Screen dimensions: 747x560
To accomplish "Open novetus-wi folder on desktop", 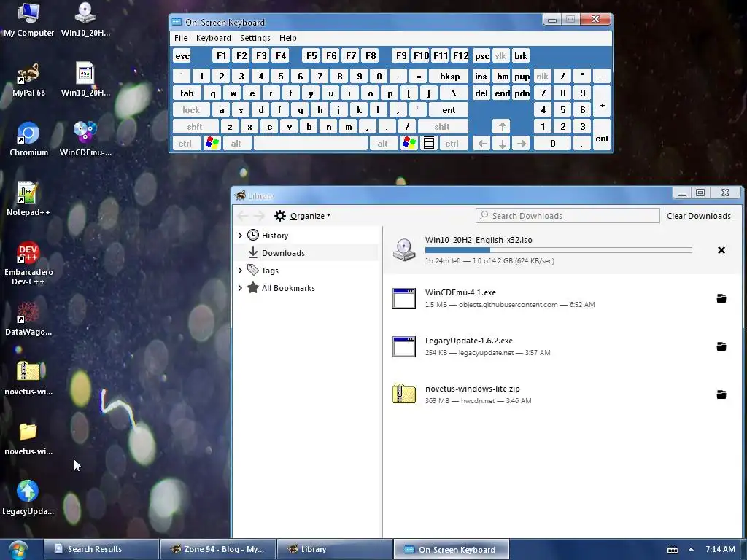I will click(x=28, y=438).
